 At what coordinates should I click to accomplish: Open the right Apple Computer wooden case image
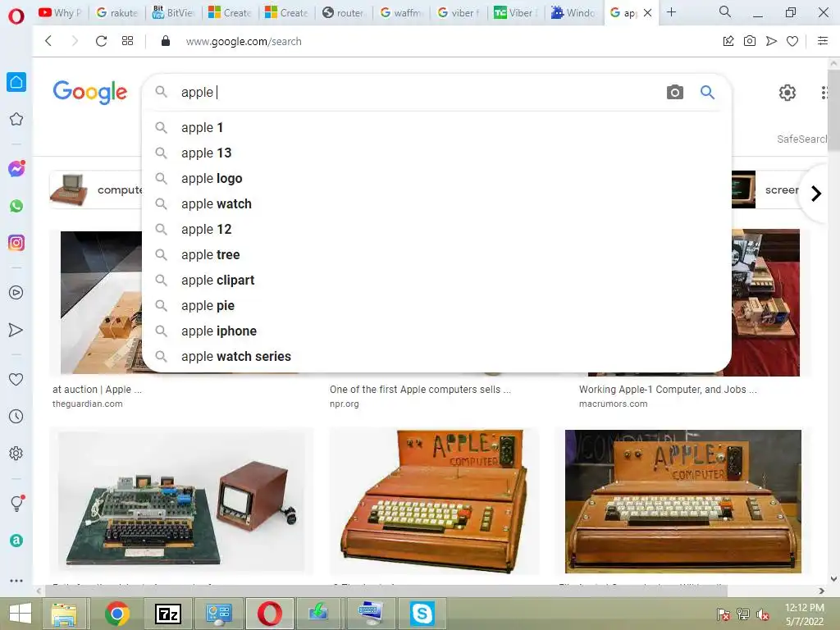pos(683,501)
